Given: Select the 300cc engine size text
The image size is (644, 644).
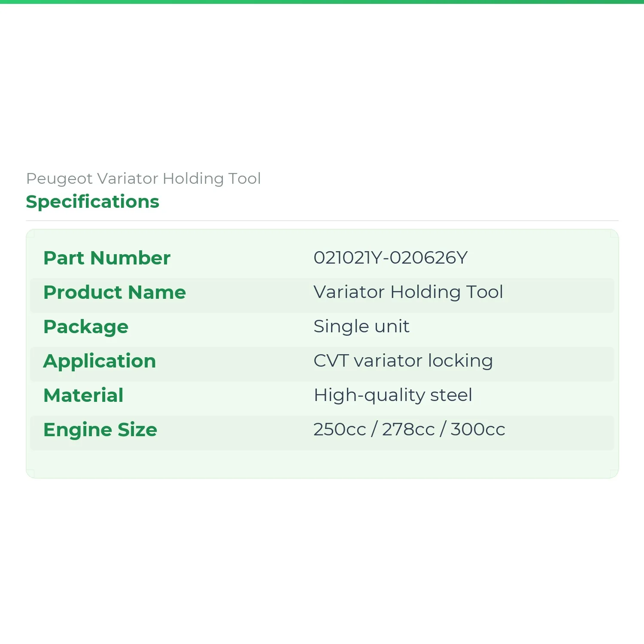Looking at the screenshot, I should click(x=478, y=430).
